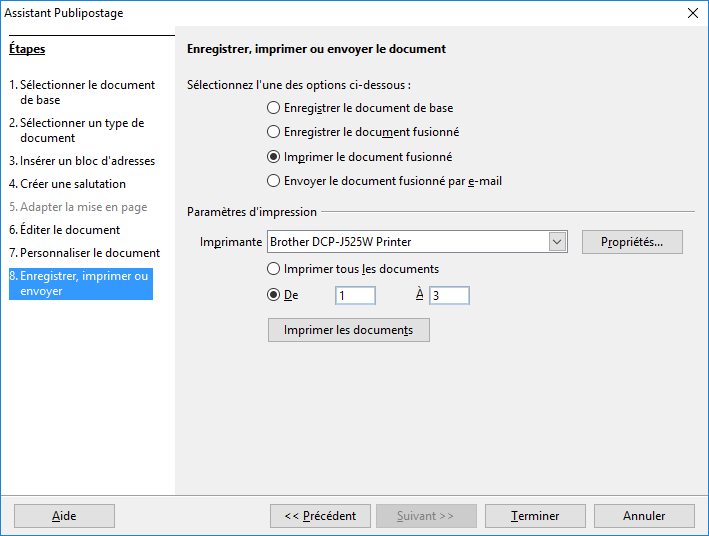This screenshot has height=536, width=709.
Task: Click the Aide help button
Action: coord(64,516)
